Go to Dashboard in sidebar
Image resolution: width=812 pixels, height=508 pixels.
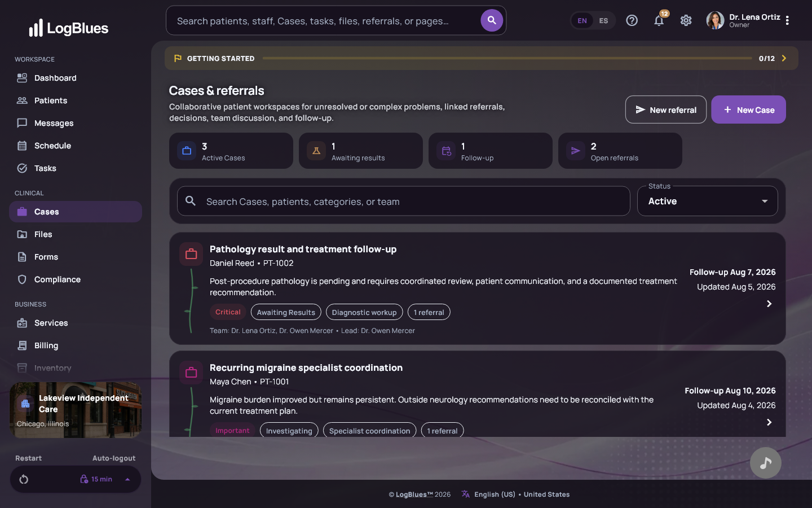coord(76,78)
